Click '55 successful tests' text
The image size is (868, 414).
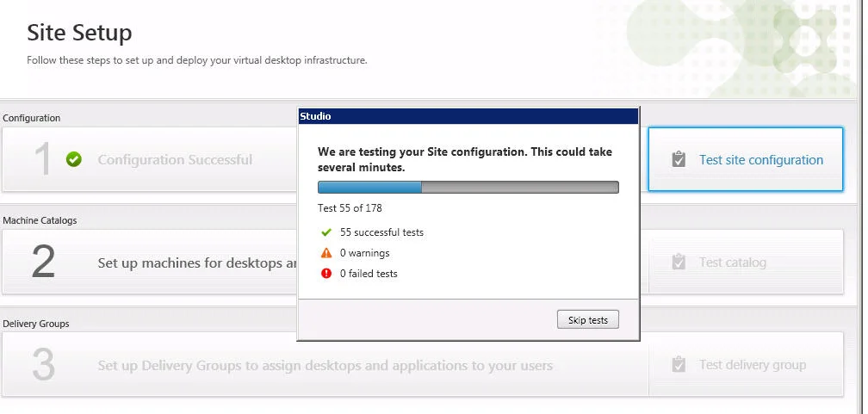click(x=382, y=232)
